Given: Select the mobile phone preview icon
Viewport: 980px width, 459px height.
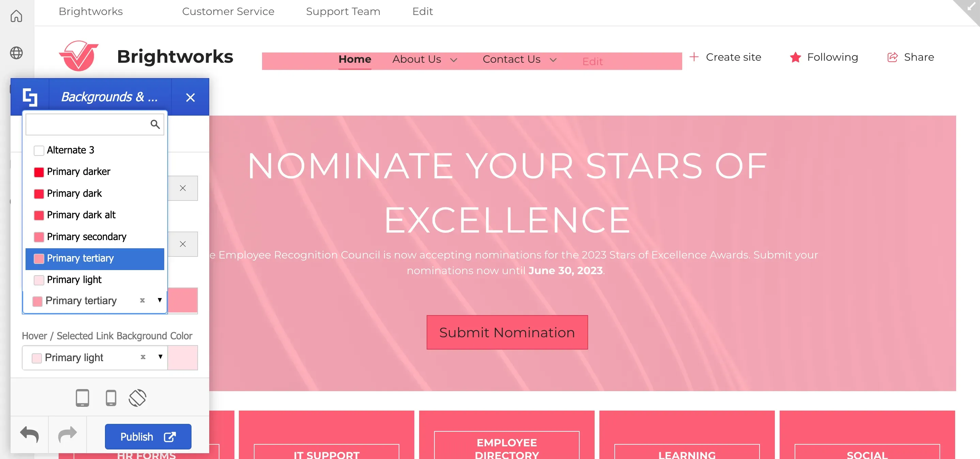Looking at the screenshot, I should click(x=111, y=398).
